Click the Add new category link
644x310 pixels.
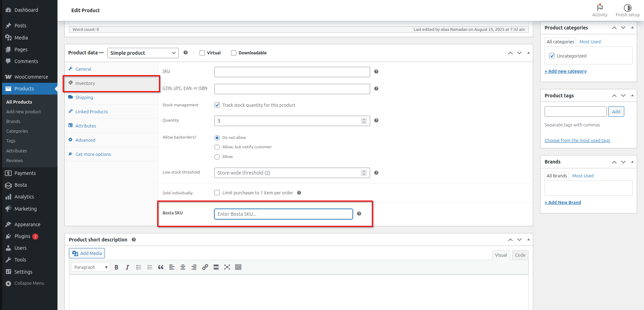click(x=565, y=71)
